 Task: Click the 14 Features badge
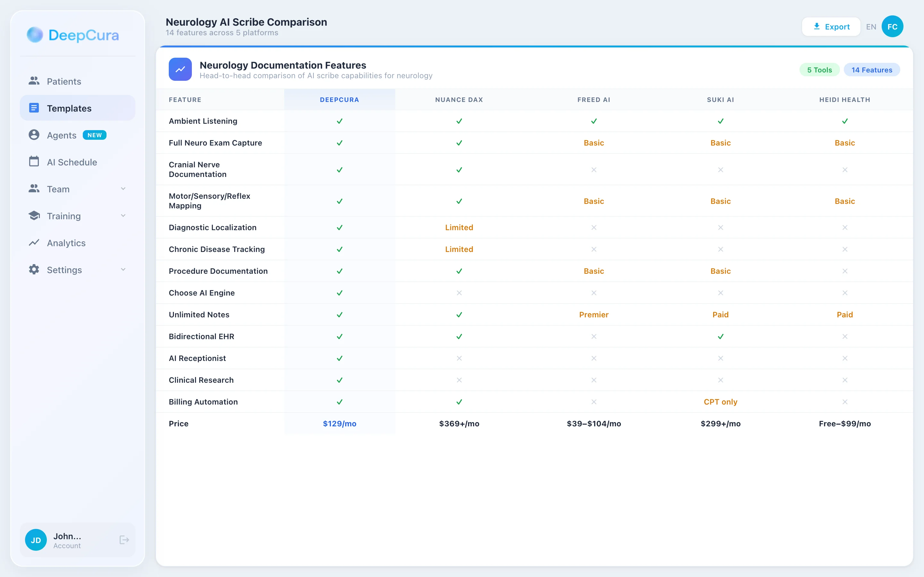(872, 70)
